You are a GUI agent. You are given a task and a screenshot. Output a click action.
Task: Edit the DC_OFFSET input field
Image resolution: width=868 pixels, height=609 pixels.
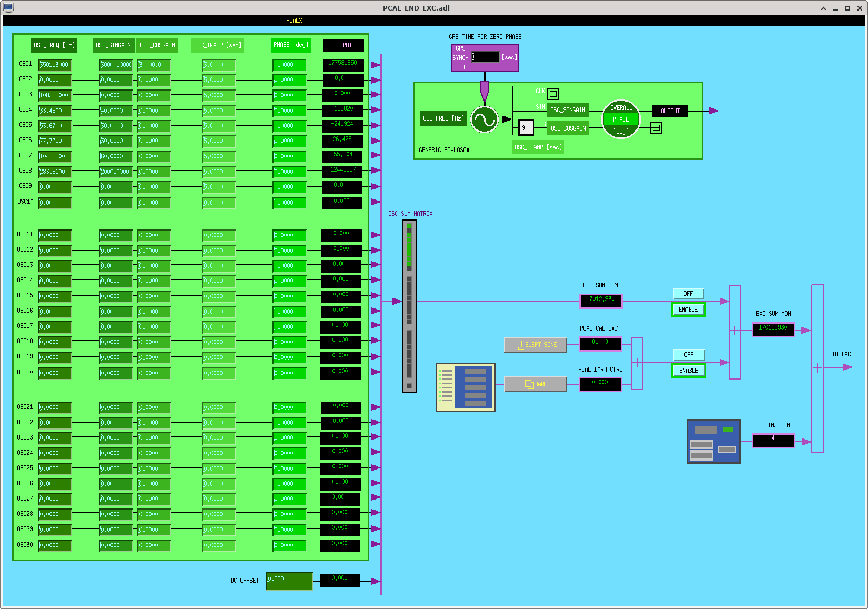(x=289, y=581)
